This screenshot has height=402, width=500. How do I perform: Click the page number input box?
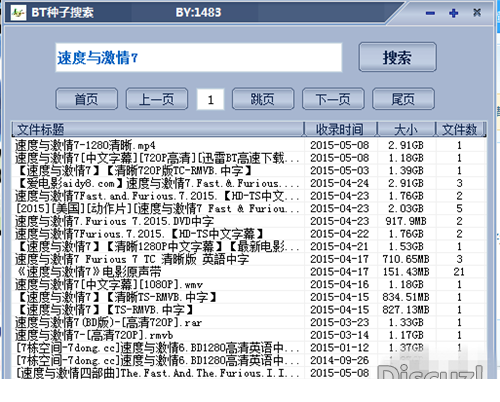[210, 99]
